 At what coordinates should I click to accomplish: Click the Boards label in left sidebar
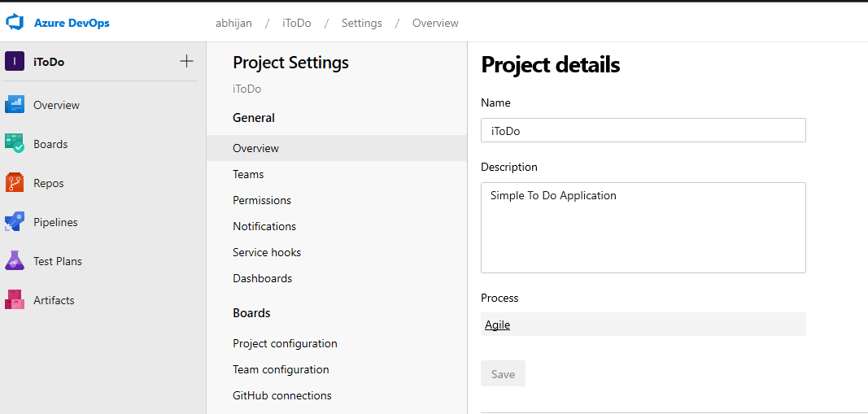tap(50, 144)
